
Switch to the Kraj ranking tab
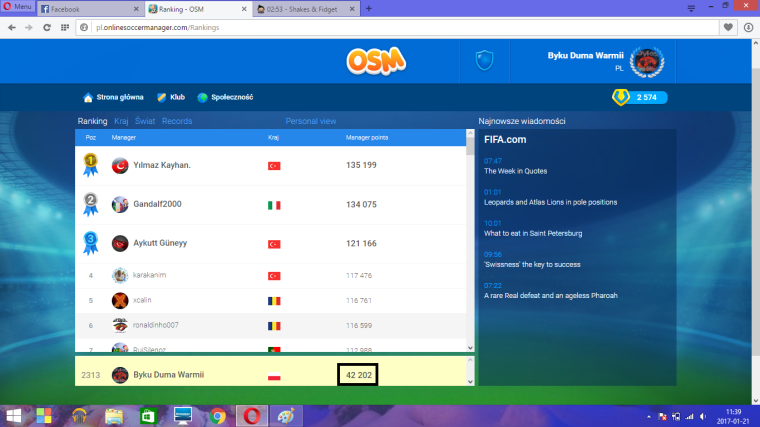coord(121,121)
